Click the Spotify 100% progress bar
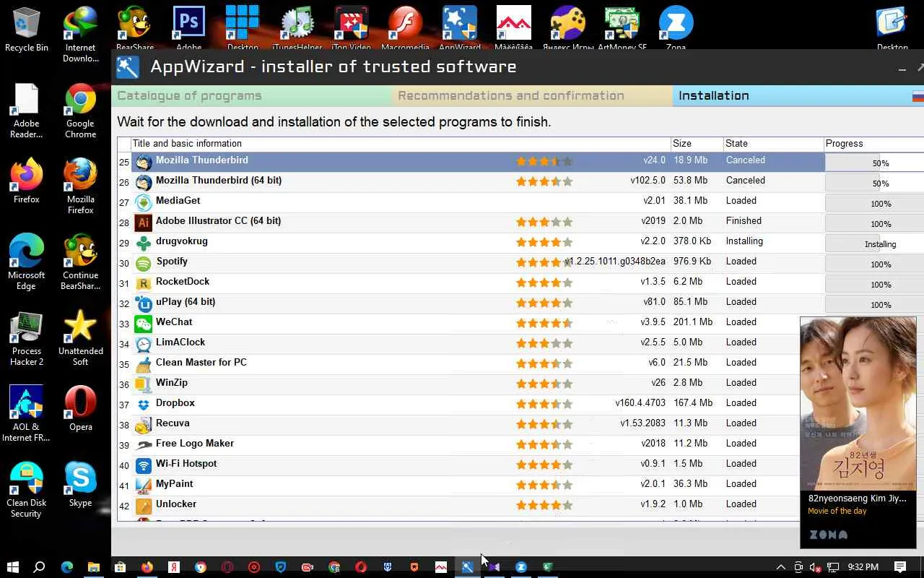 pos(875,264)
